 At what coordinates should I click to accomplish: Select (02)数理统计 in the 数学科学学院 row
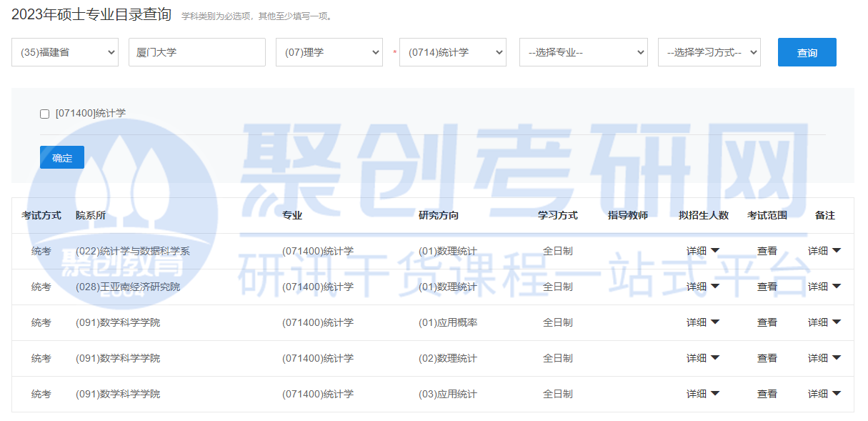[448, 358]
